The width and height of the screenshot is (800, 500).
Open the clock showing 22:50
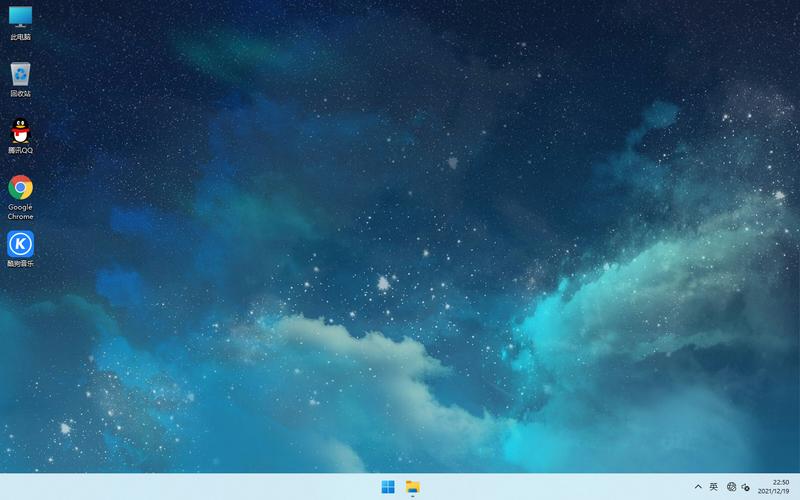(781, 482)
